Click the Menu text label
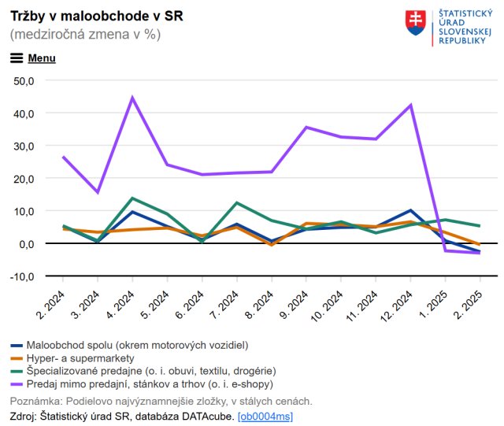The height and width of the screenshot is (426, 504). point(42,58)
